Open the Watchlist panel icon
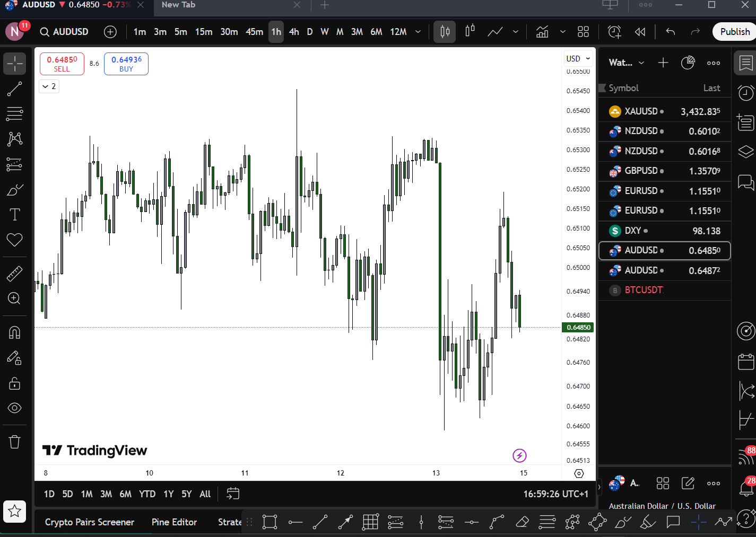This screenshot has height=537, width=756. pyautogui.click(x=745, y=63)
